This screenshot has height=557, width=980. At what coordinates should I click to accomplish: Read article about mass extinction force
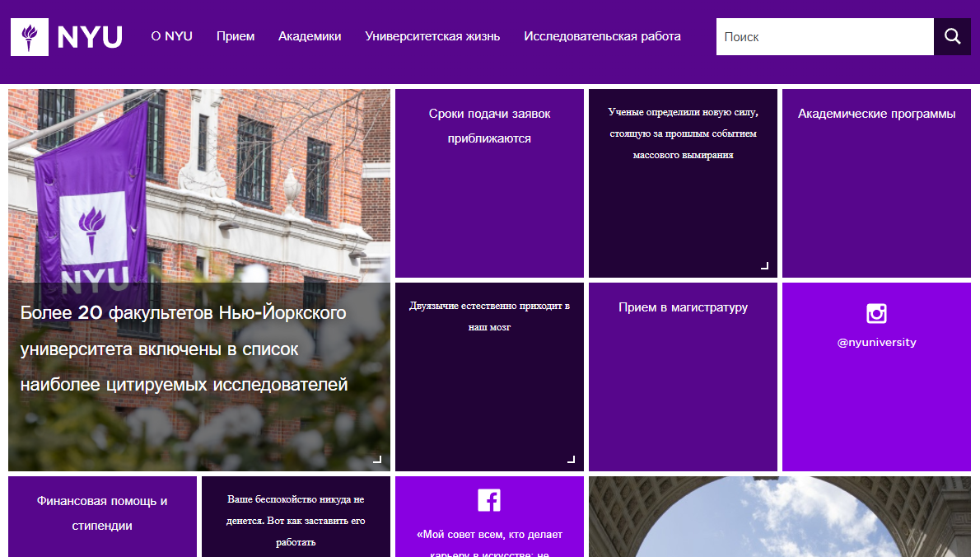coord(684,133)
